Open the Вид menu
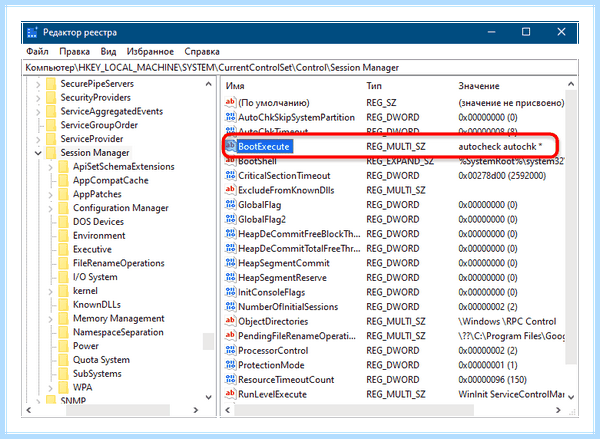This screenshot has height=439, width=600. [108, 51]
